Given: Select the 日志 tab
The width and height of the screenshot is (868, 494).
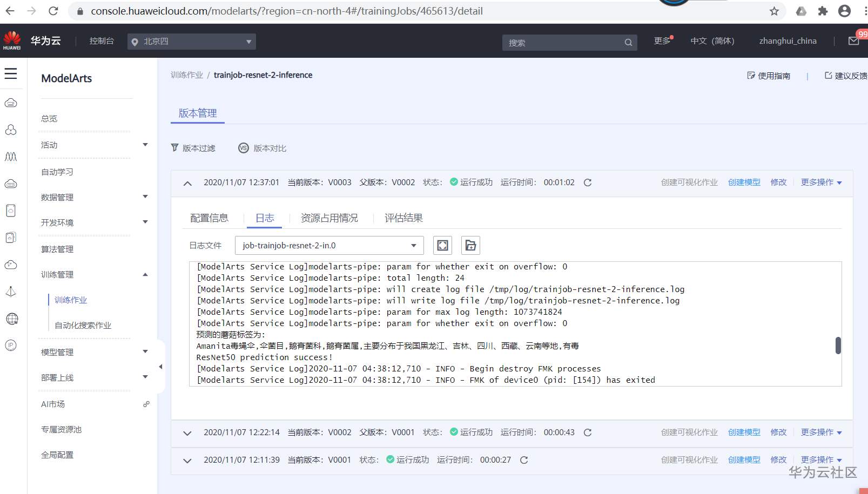Looking at the screenshot, I should click(265, 218).
